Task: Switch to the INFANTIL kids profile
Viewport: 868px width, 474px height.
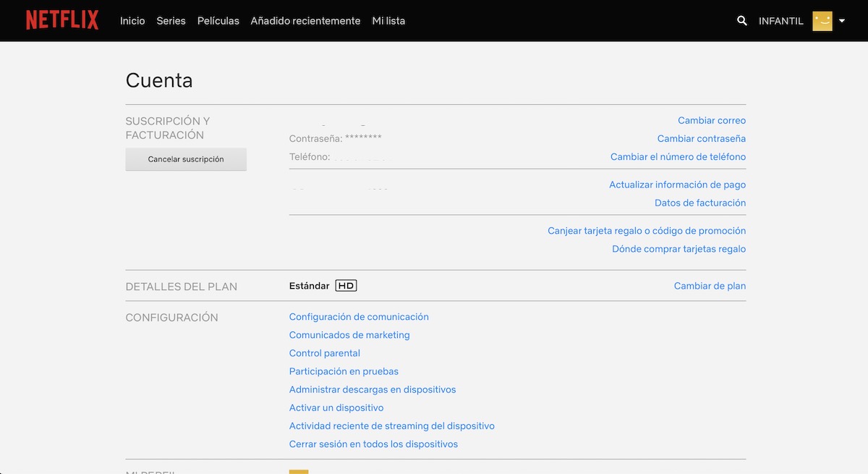Action: pyautogui.click(x=780, y=21)
